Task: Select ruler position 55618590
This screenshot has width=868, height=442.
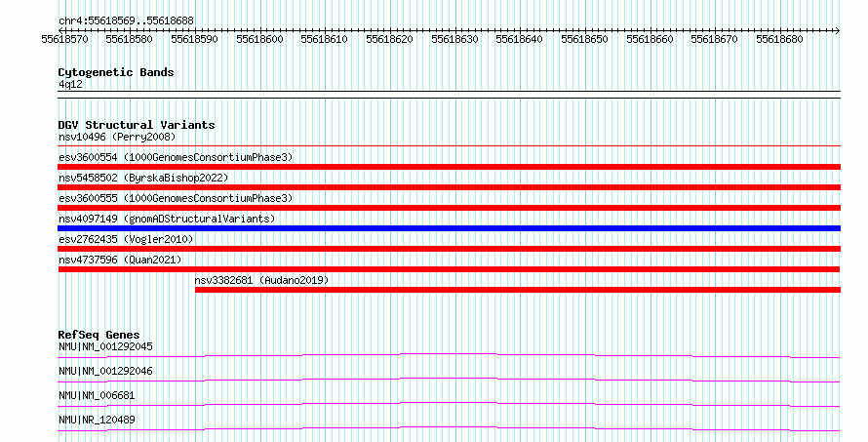Action: tap(194, 39)
